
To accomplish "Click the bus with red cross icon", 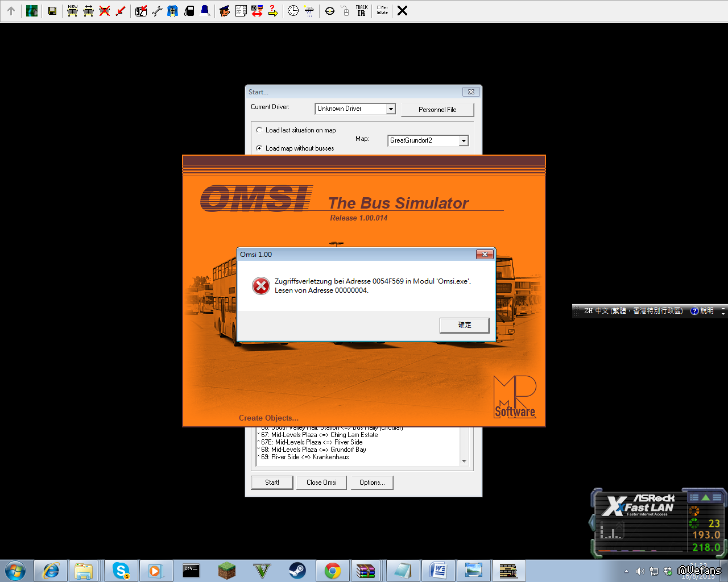I will click(x=105, y=11).
